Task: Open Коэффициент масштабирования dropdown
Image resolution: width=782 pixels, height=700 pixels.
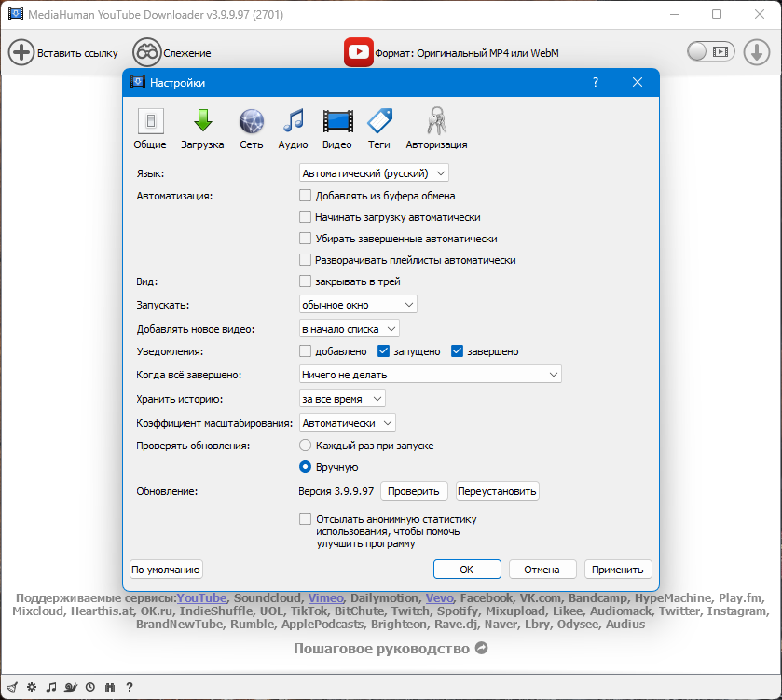Action: tap(347, 423)
